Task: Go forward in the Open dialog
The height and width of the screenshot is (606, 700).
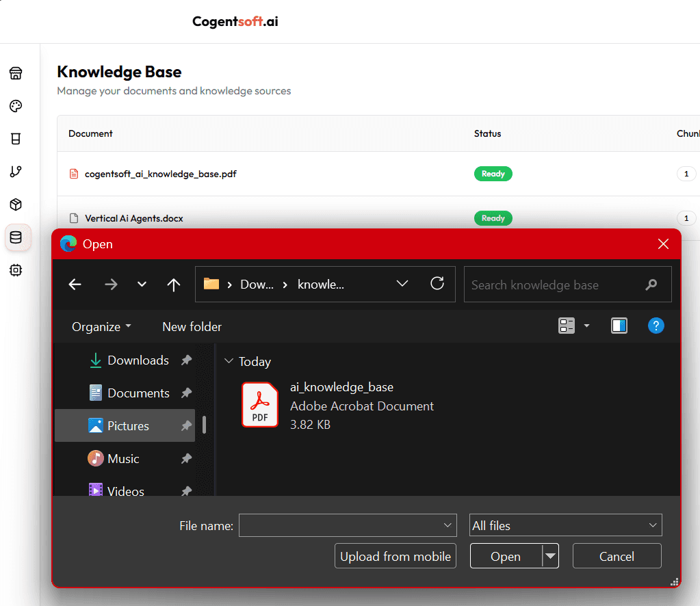Action: coord(111,285)
